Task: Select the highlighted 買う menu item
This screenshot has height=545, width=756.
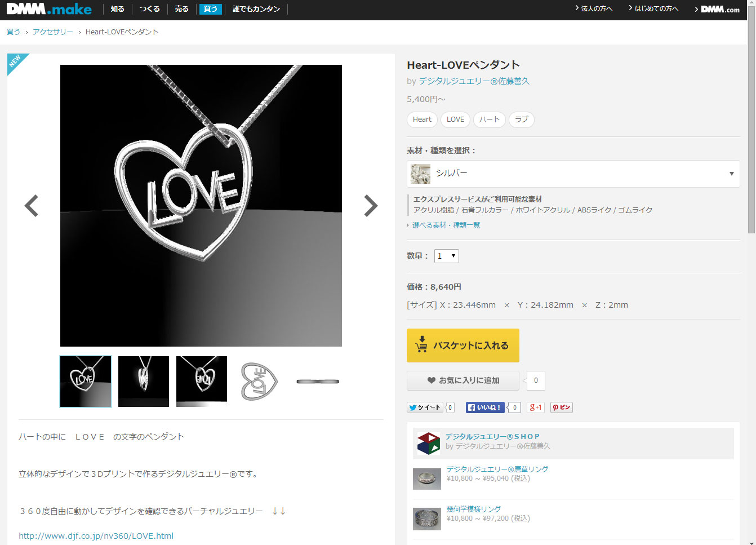Action: 211,9
